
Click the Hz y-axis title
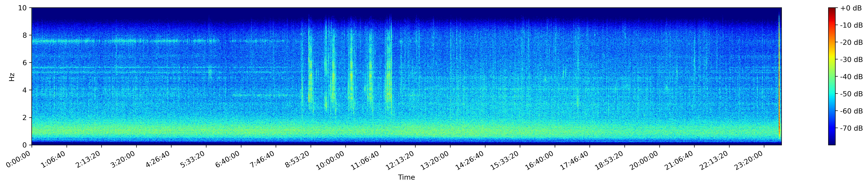(12, 77)
